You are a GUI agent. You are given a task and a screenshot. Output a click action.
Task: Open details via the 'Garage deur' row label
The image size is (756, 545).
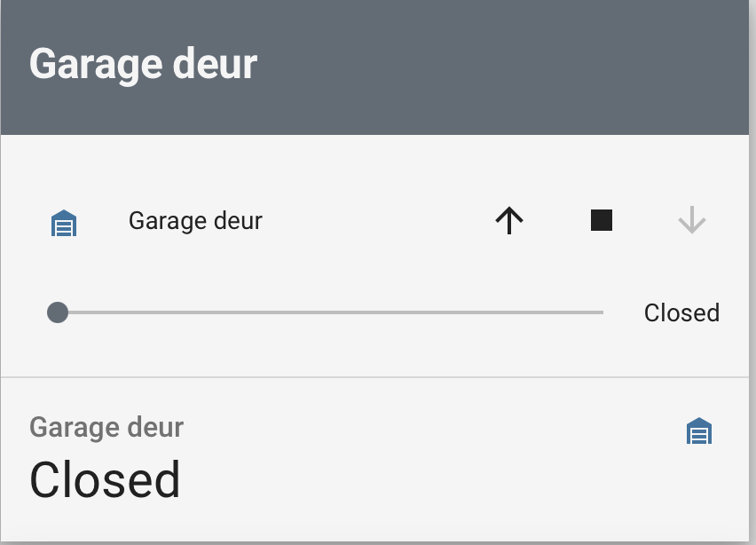point(195,221)
